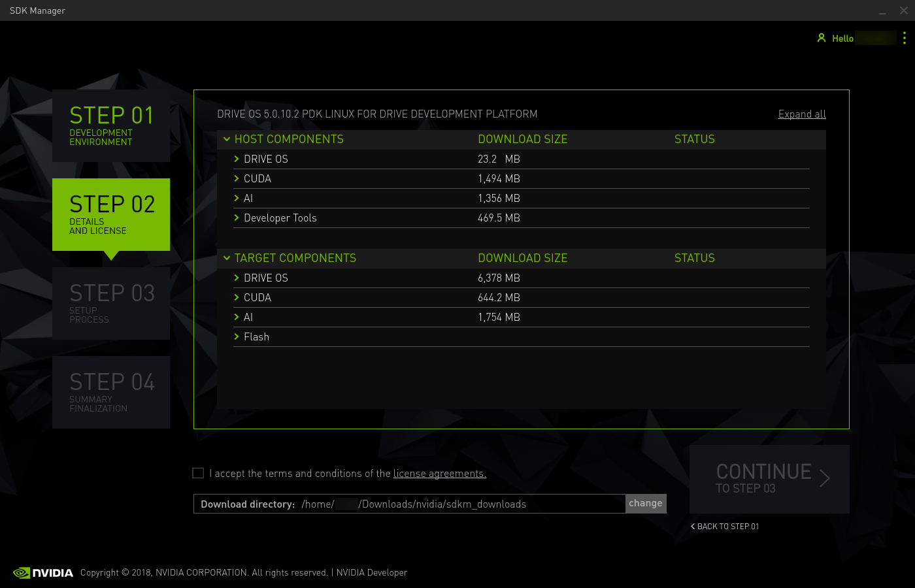Expand the host CUDA component row
This screenshot has height=588, width=915.
[x=237, y=178]
